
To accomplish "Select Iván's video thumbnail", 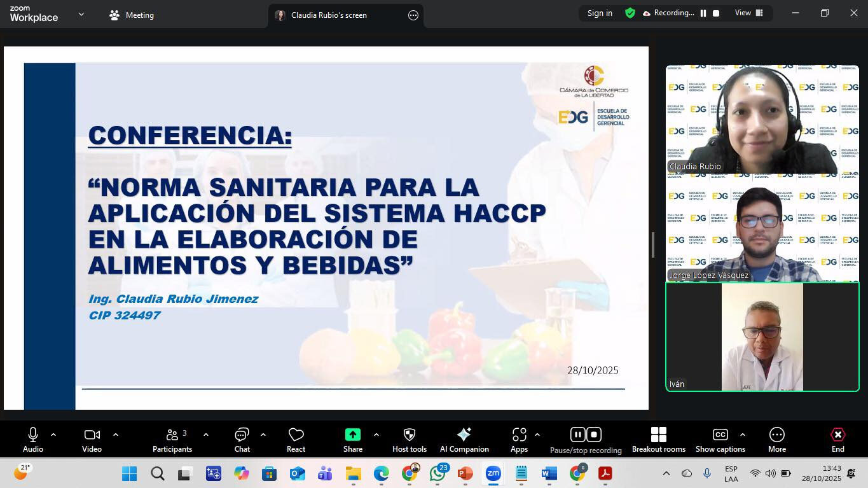I will (x=762, y=337).
